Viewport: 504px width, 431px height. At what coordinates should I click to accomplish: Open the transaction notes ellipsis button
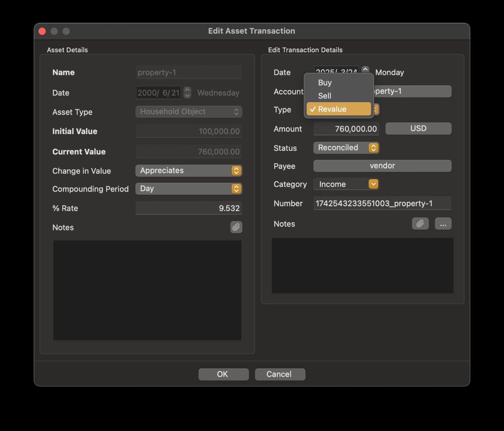point(443,223)
